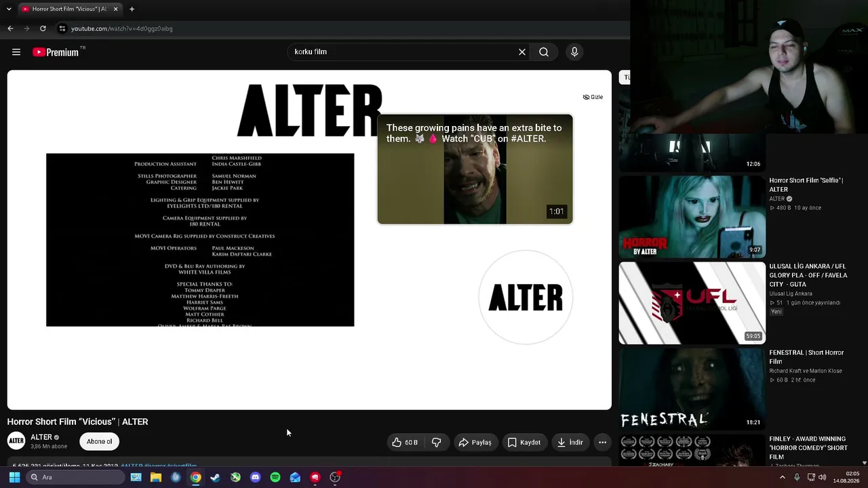This screenshot has width=868, height=488.
Task: Open the widgets icon beside taskbar search
Action: [136, 477]
